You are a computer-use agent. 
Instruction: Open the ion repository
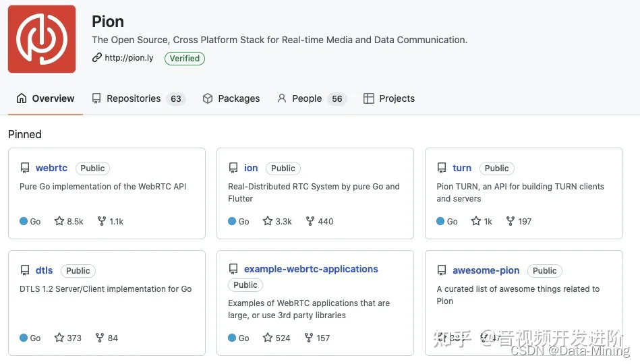coord(251,168)
